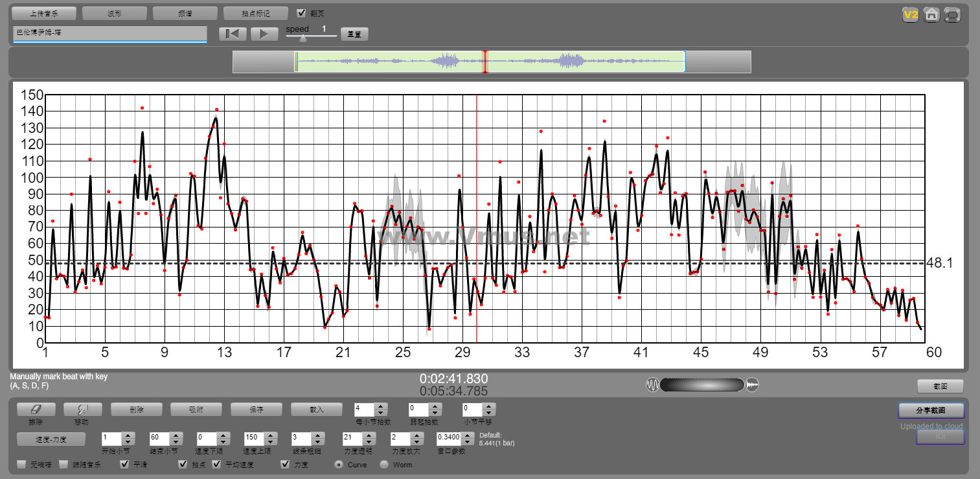Click the speed slider handle

pyautogui.click(x=302, y=38)
